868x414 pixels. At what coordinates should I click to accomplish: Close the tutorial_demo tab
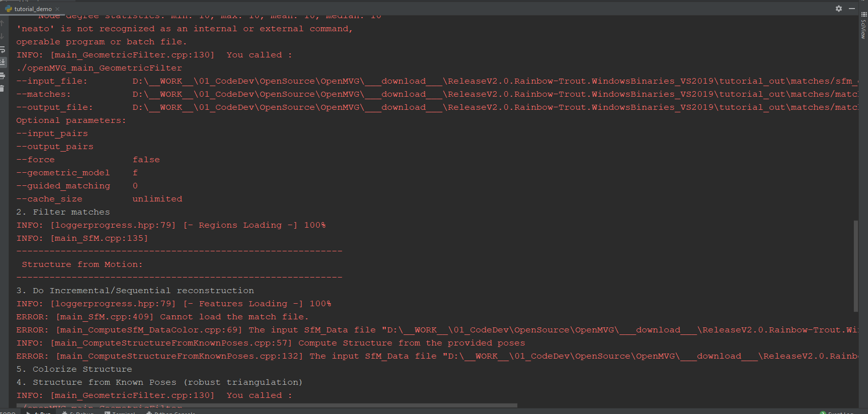57,9
